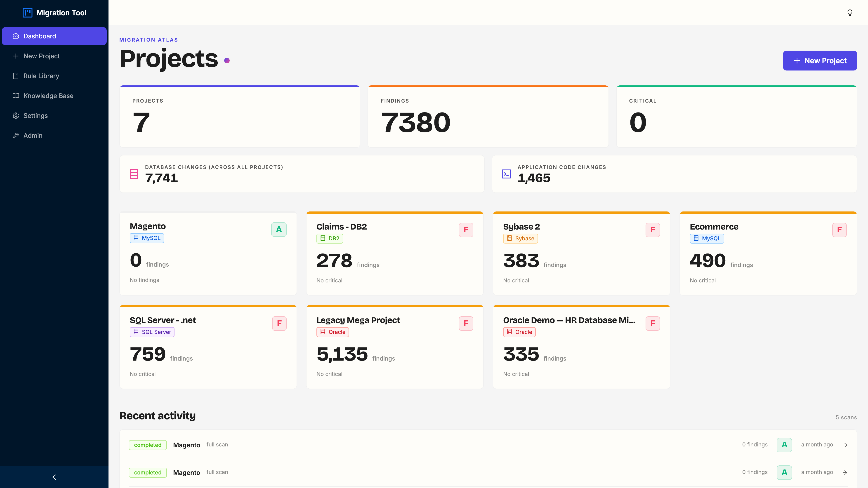
Task: Click the F grade badge on Legacy Mega Project card
Action: (466, 323)
